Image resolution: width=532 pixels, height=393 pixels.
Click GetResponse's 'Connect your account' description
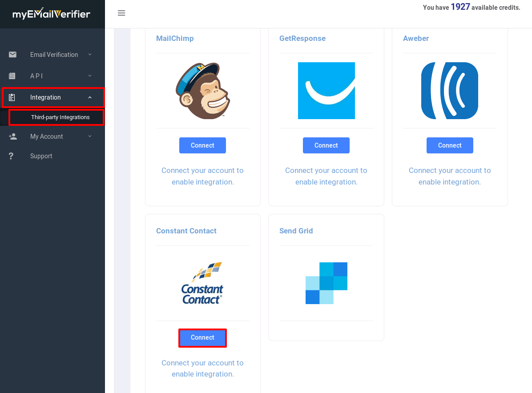(x=326, y=176)
